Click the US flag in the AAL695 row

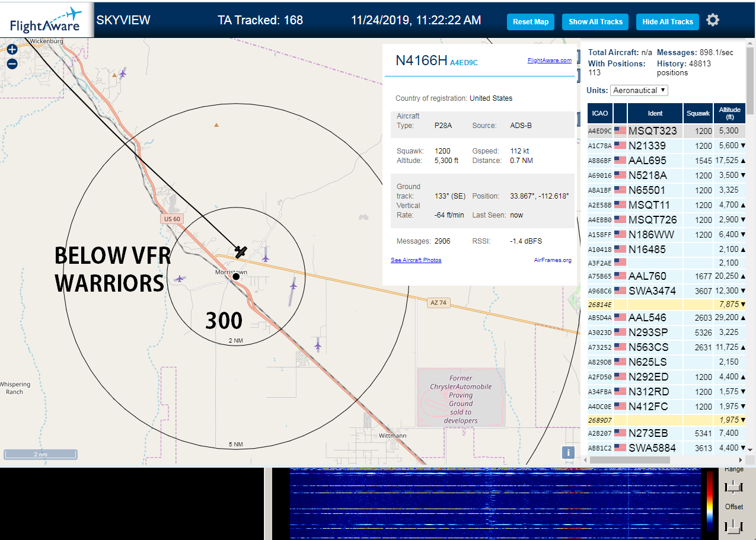click(x=620, y=161)
